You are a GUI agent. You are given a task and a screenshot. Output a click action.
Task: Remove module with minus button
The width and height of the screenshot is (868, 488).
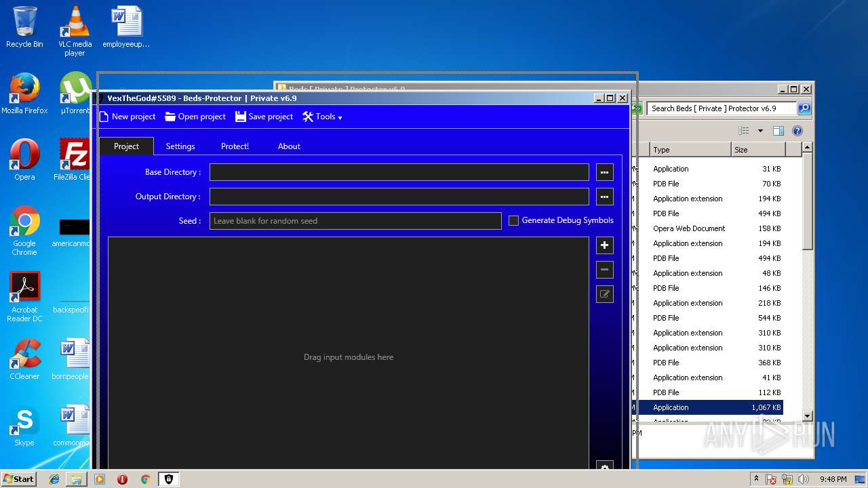tap(604, 270)
